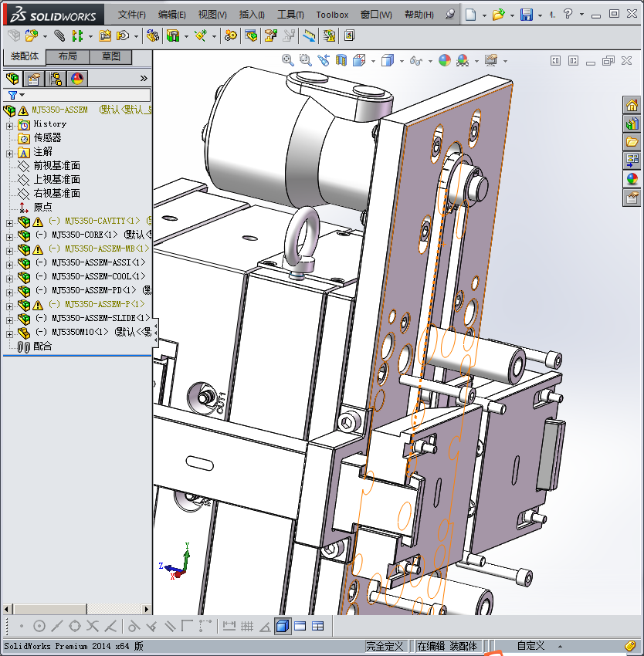Select the 配合 mates folder
Viewport: 644px width, 656px height.
pos(42,347)
